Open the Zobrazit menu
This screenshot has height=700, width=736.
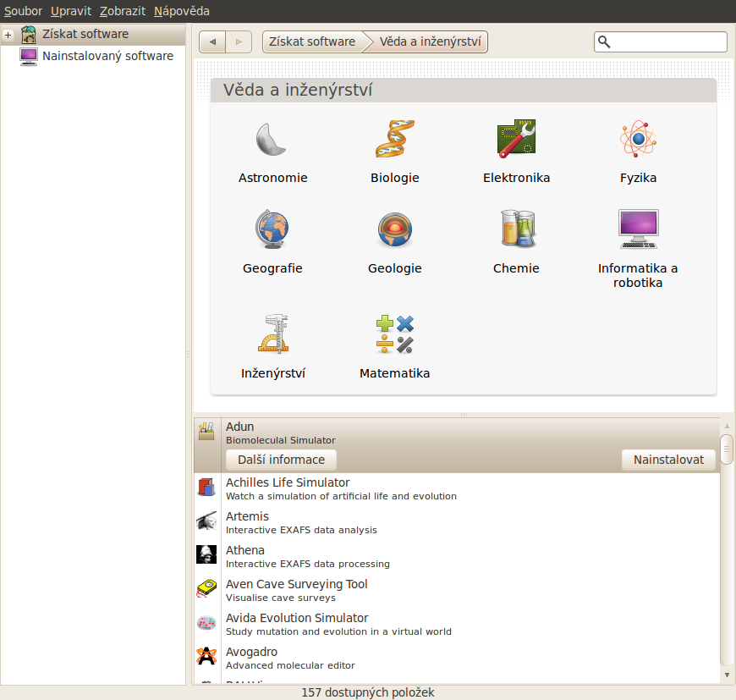pos(123,11)
